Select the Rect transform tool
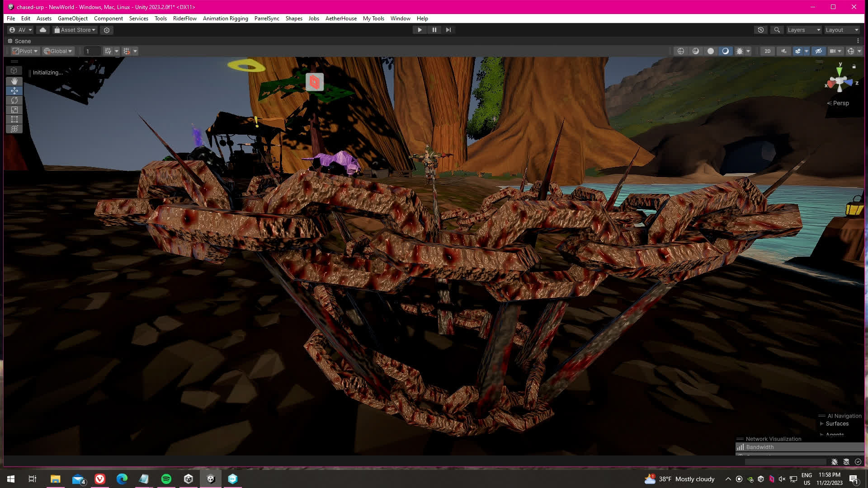This screenshot has height=488, width=868. click(14, 119)
